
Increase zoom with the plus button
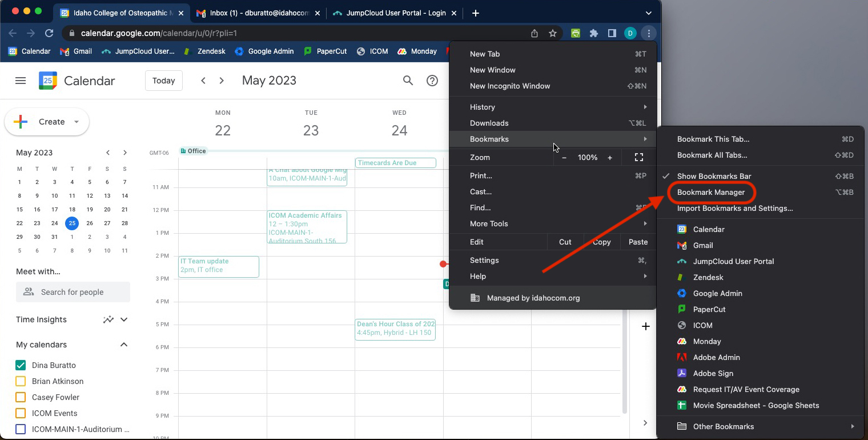pos(610,157)
